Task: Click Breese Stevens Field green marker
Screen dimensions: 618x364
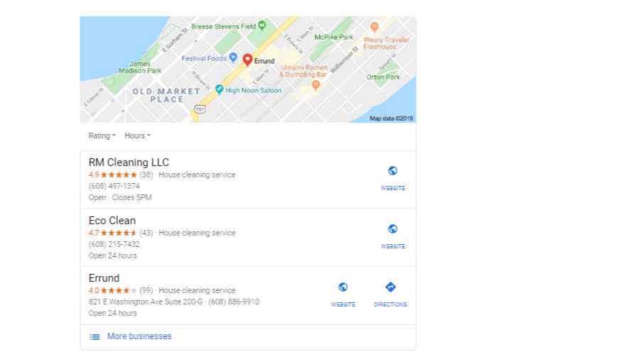Action: click(x=261, y=26)
